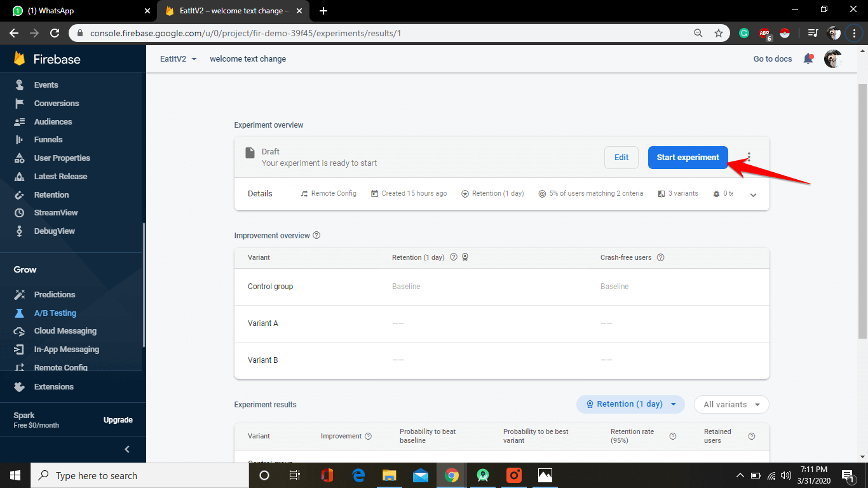Click the Start experiment button
Viewport: 868px width, 488px height.
[x=688, y=158]
